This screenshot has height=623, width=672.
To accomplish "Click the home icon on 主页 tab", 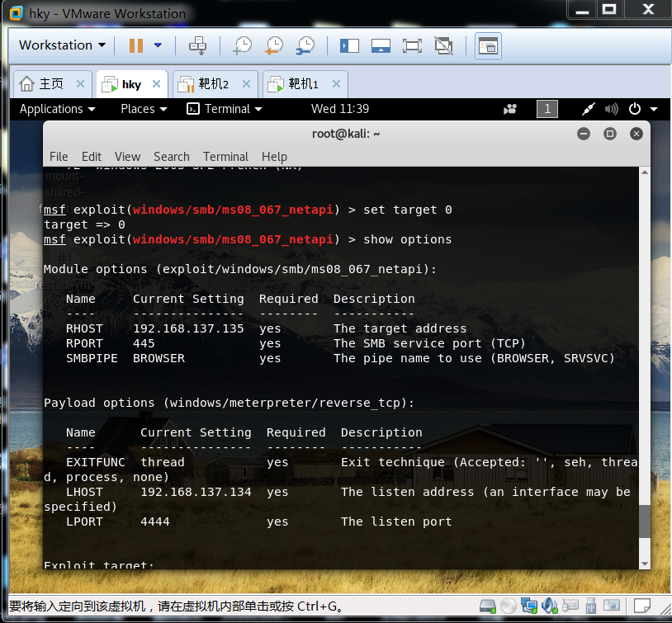I will tap(26, 83).
